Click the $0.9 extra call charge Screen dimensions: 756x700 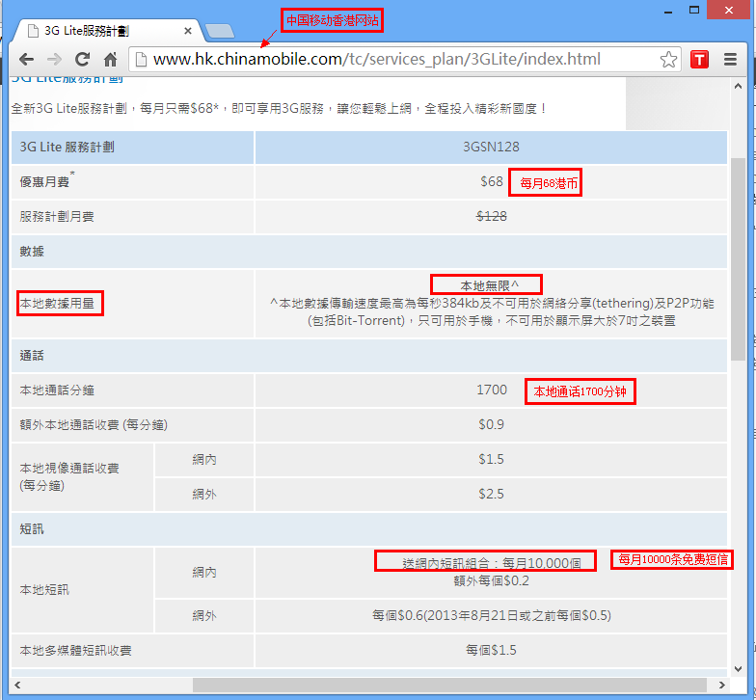(492, 424)
